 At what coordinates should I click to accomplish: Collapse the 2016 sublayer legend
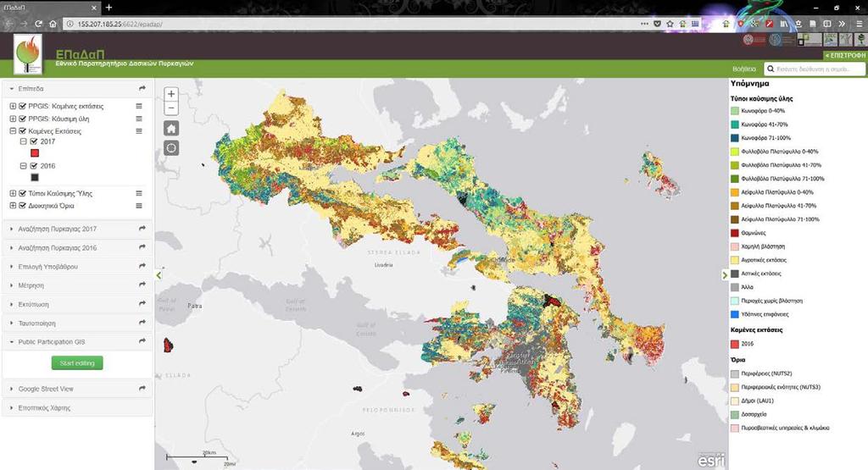23,166
